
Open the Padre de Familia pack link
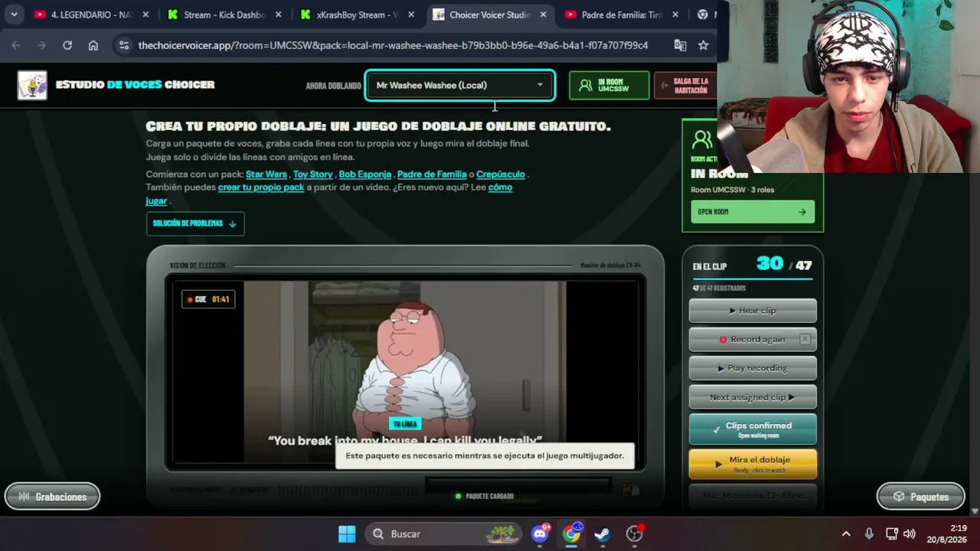[x=432, y=174]
